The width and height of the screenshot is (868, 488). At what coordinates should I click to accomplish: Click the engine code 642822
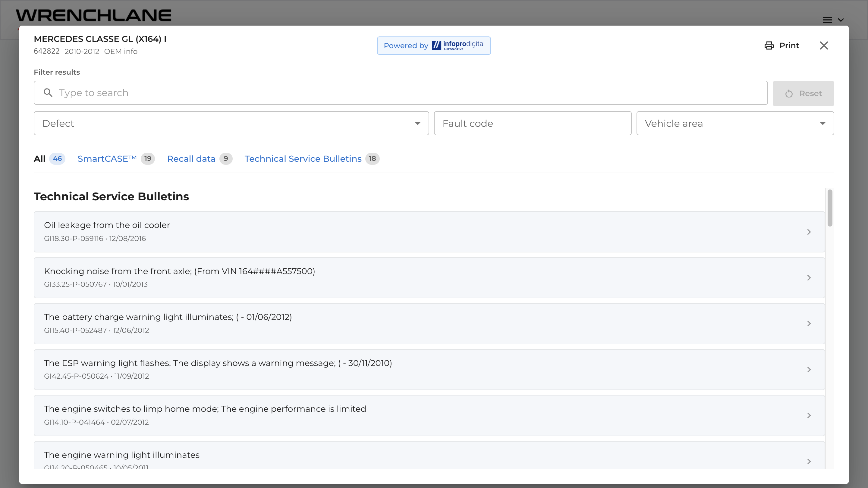pos(46,51)
